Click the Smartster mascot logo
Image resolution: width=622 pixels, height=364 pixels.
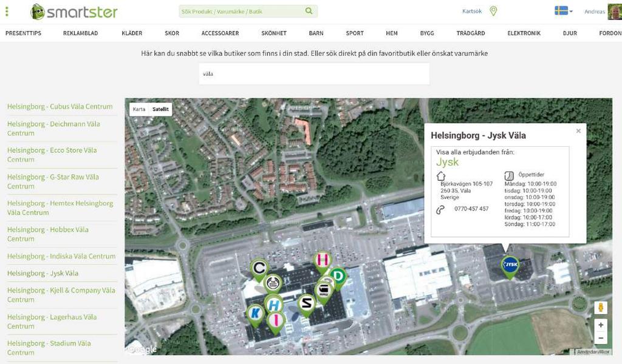(37, 12)
